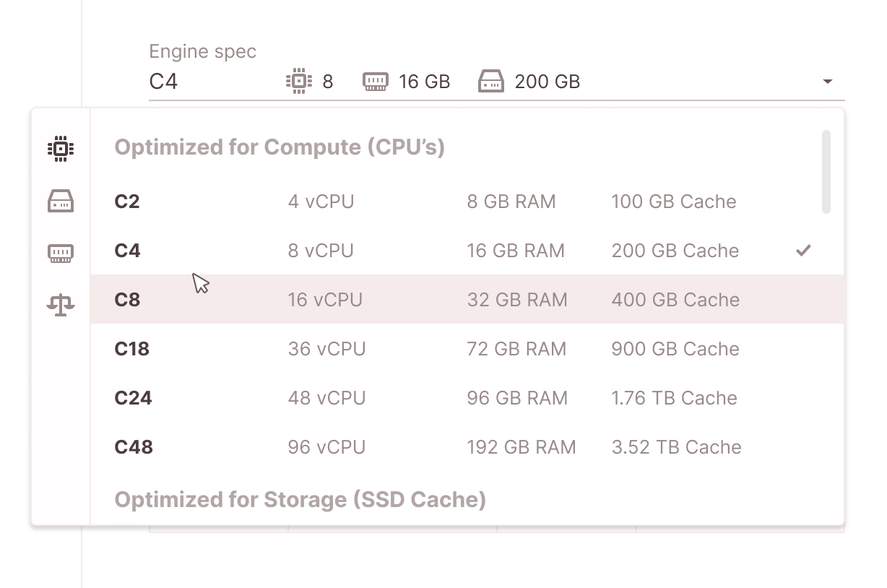Open the Engine spec dropdown arrow

coord(828,81)
